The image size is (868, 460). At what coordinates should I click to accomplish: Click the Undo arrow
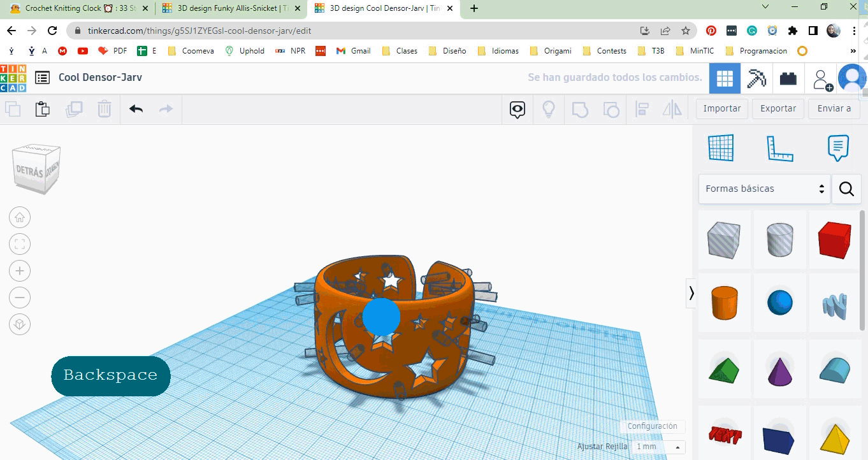(x=135, y=109)
